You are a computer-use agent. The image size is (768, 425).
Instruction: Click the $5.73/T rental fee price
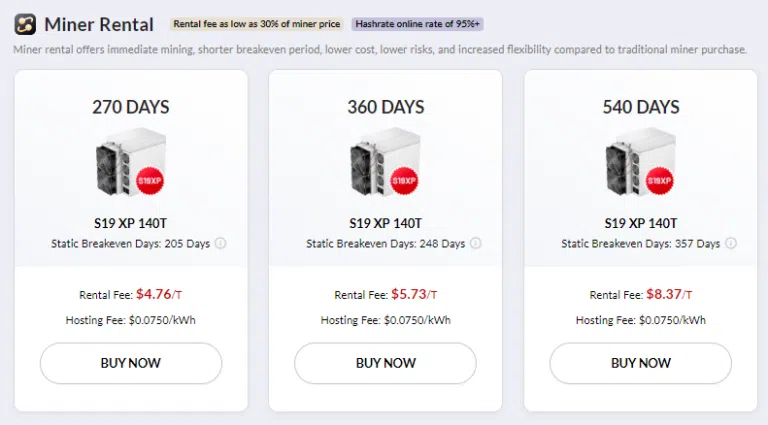415,294
